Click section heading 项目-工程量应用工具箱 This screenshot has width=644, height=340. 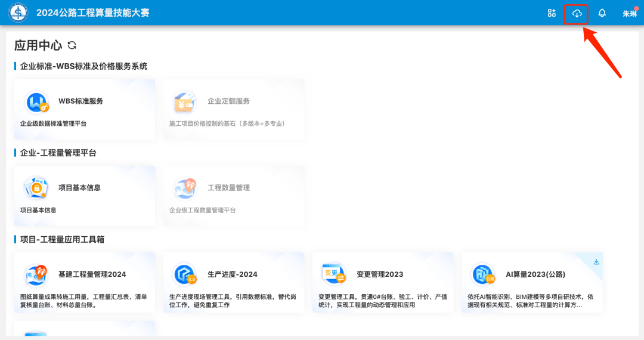(x=62, y=239)
